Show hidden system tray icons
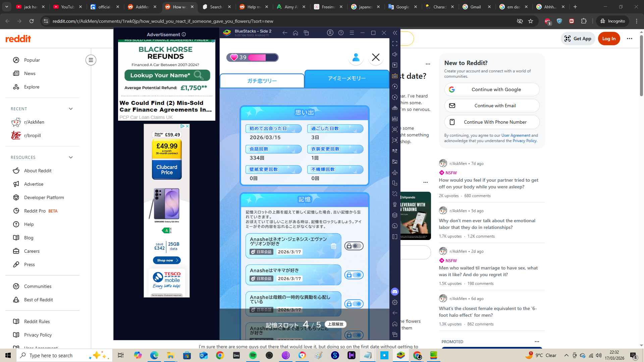This screenshot has width=644, height=362. click(x=566, y=355)
